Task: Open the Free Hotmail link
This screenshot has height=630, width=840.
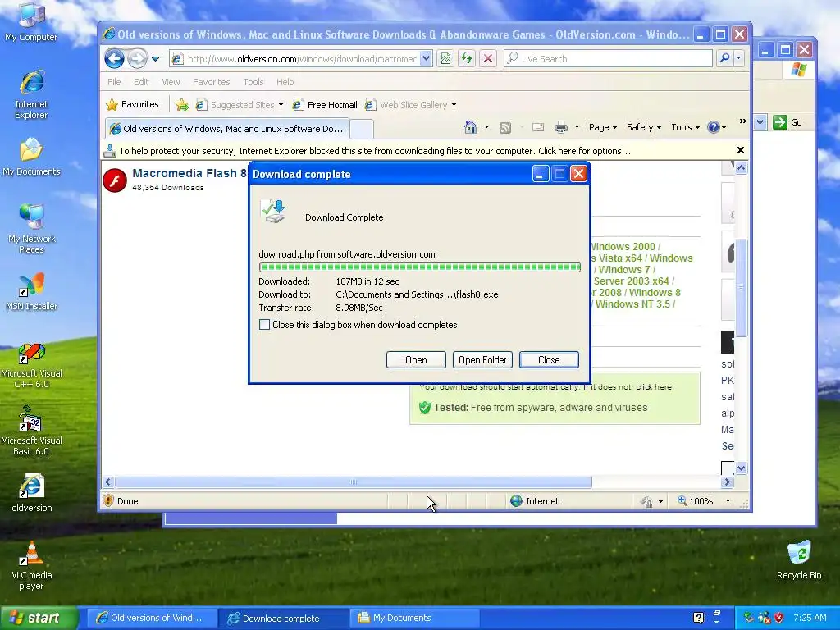Action: [325, 105]
